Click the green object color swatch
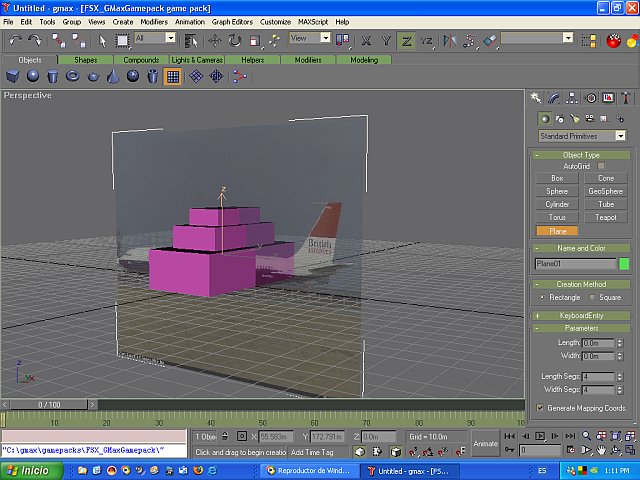 tap(624, 264)
